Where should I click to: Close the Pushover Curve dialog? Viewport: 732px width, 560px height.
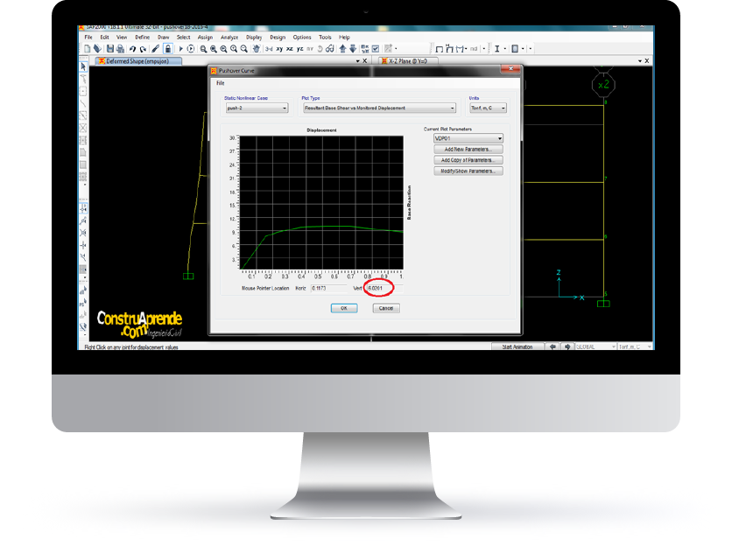click(x=510, y=69)
